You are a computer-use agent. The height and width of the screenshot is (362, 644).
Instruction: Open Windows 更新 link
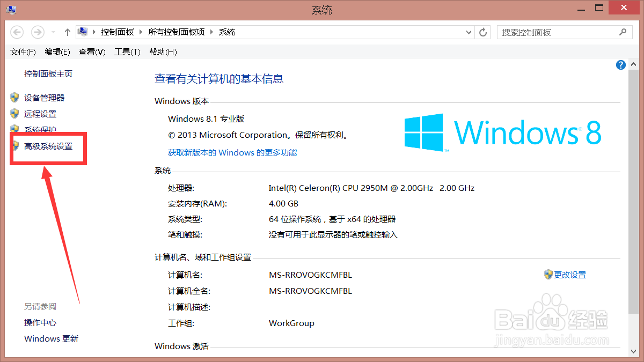(52, 339)
